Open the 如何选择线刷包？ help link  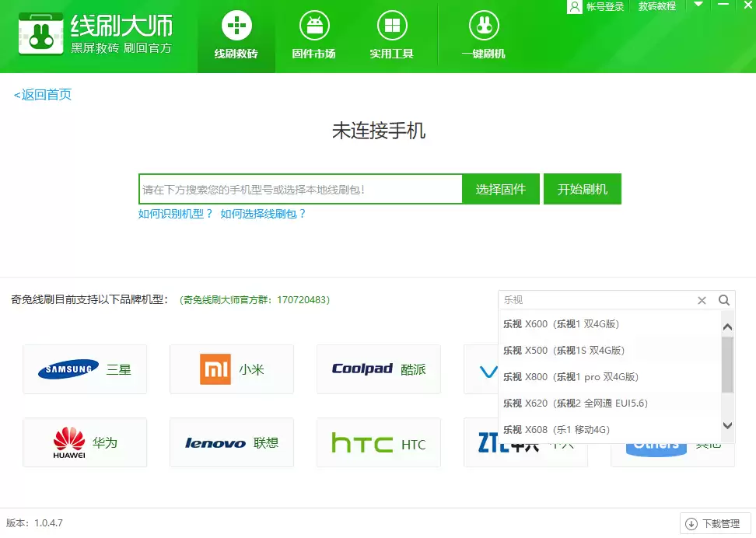coord(263,214)
